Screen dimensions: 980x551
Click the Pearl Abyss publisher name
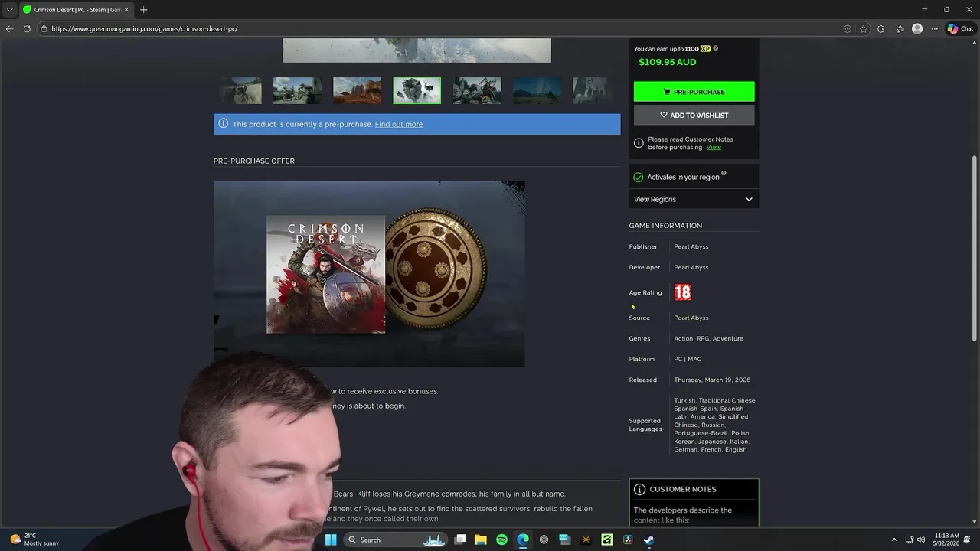691,246
